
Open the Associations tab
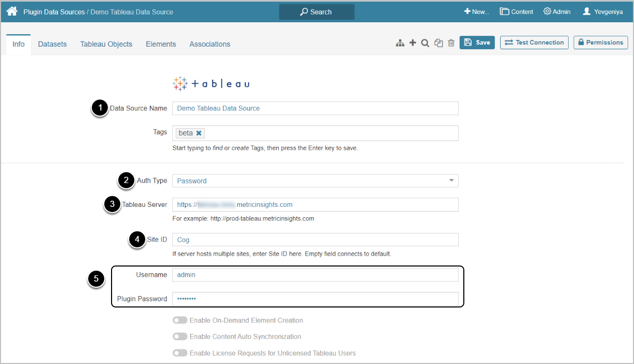[x=210, y=44]
